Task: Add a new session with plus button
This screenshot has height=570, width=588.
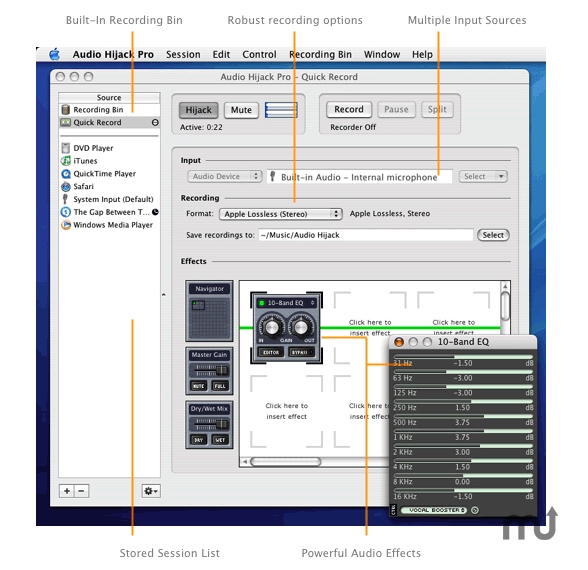Action: tap(67, 491)
